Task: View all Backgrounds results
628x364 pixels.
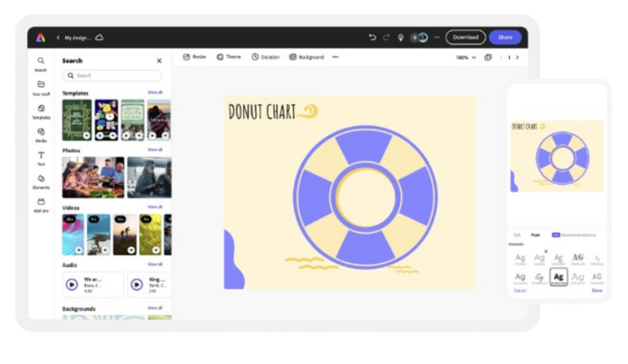Action: [155, 308]
